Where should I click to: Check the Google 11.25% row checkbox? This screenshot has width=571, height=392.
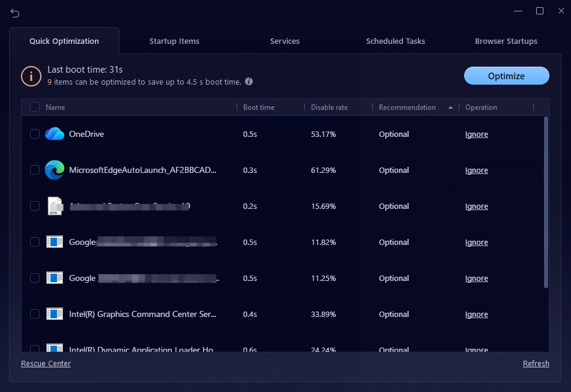click(35, 278)
